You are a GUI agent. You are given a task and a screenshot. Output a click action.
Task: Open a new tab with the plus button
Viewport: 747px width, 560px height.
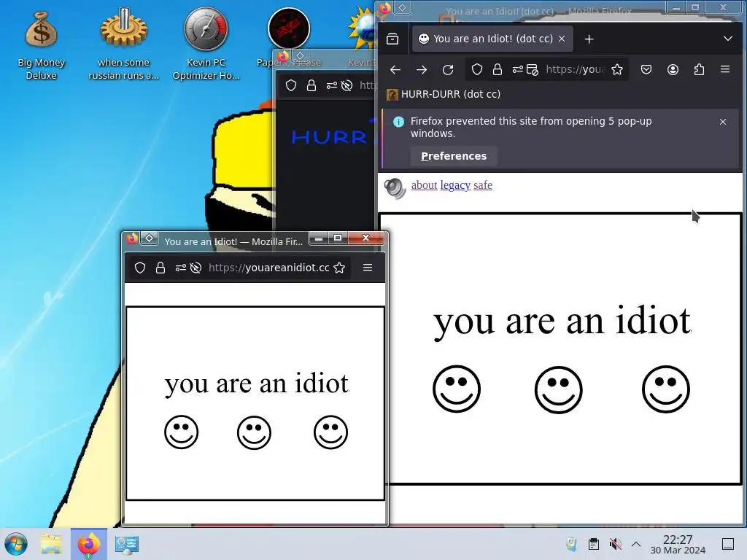coord(589,39)
